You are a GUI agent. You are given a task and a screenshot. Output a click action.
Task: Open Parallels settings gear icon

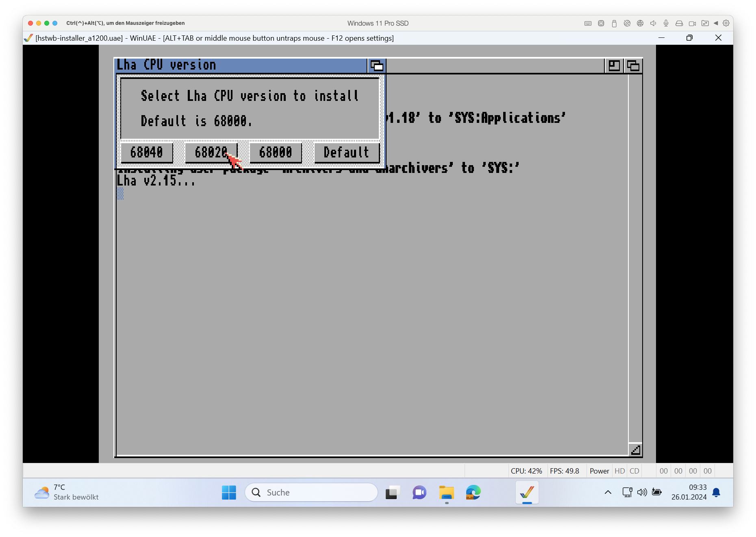tap(726, 24)
